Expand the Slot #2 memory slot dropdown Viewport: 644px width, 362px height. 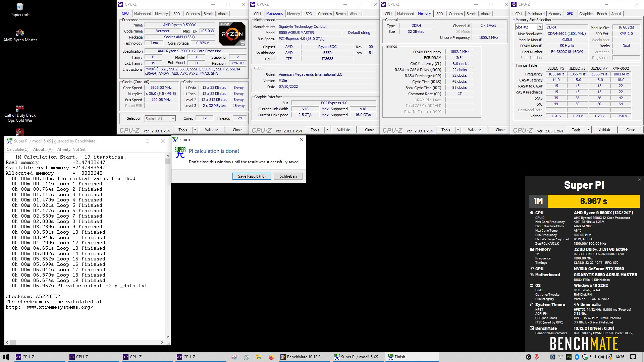[x=540, y=27]
